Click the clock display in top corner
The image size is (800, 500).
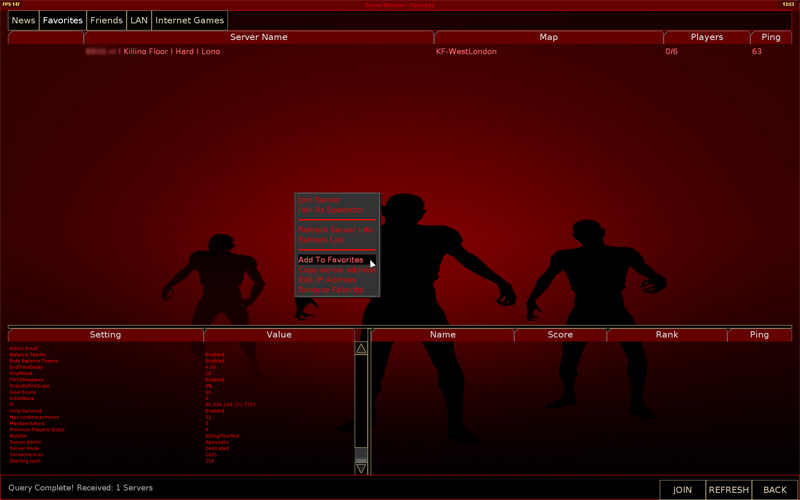coord(788,4)
